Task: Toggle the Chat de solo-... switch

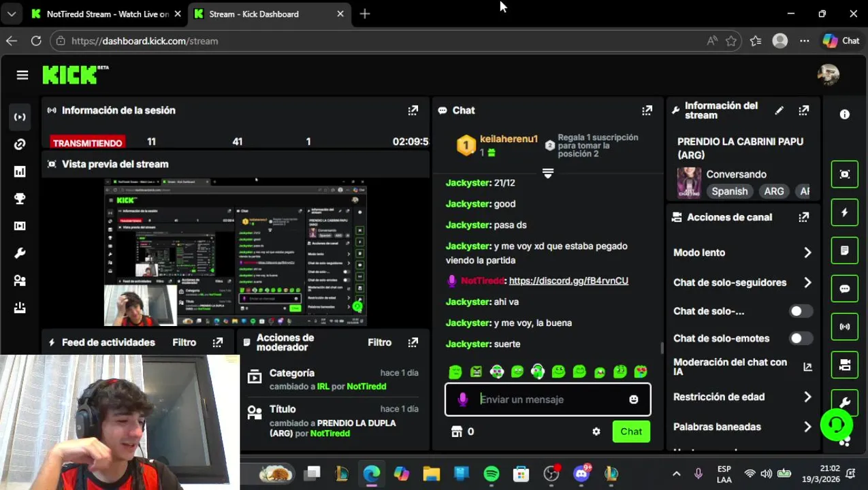Action: coord(801,311)
